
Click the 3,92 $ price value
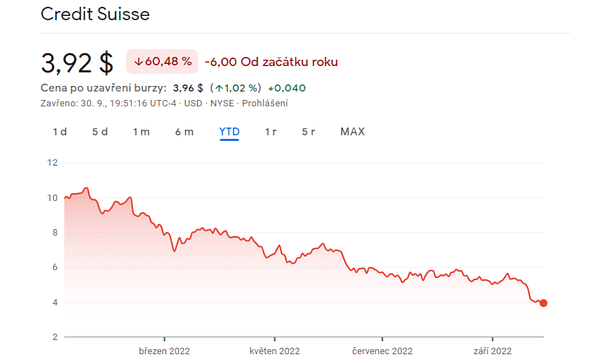(77, 63)
